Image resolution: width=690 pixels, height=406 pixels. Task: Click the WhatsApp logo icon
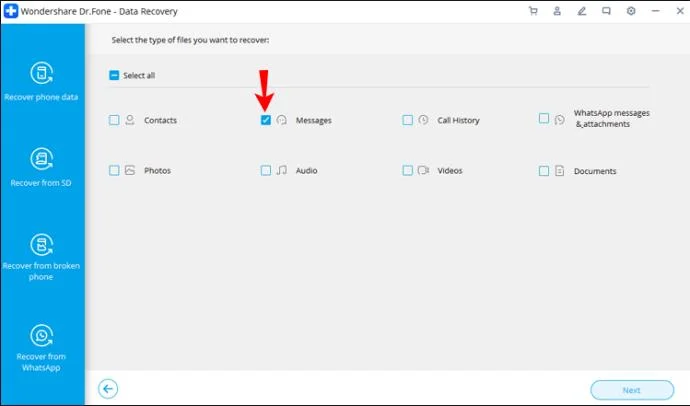560,120
